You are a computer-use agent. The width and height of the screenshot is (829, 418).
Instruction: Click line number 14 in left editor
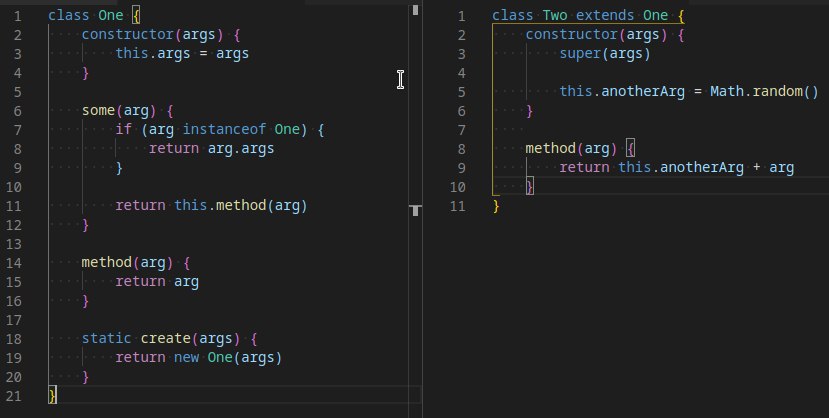coord(14,263)
